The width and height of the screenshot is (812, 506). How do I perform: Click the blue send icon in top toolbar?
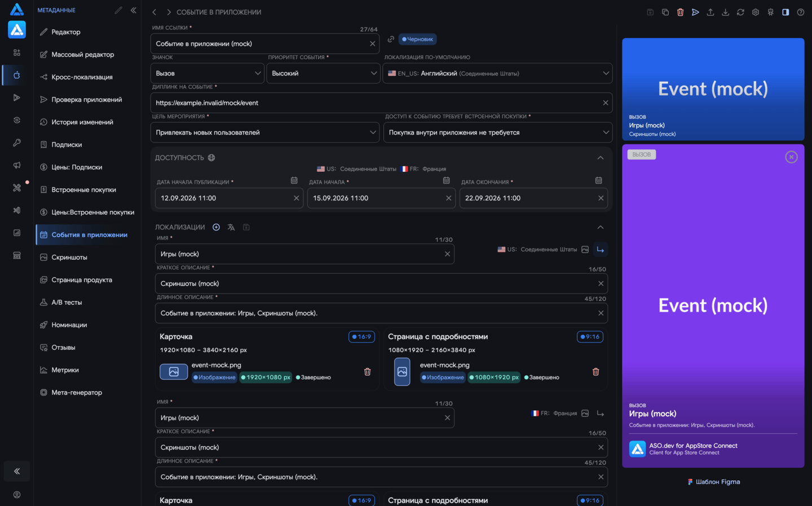[x=695, y=12]
